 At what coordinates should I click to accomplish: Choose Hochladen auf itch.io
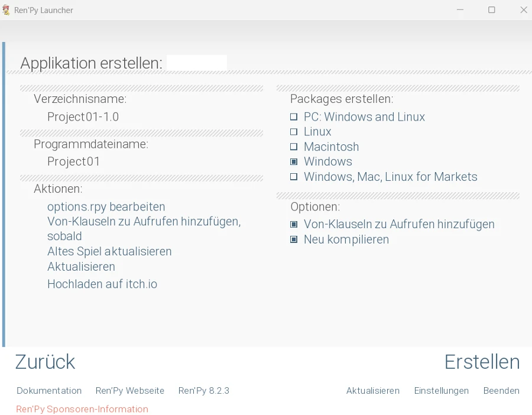click(x=102, y=284)
